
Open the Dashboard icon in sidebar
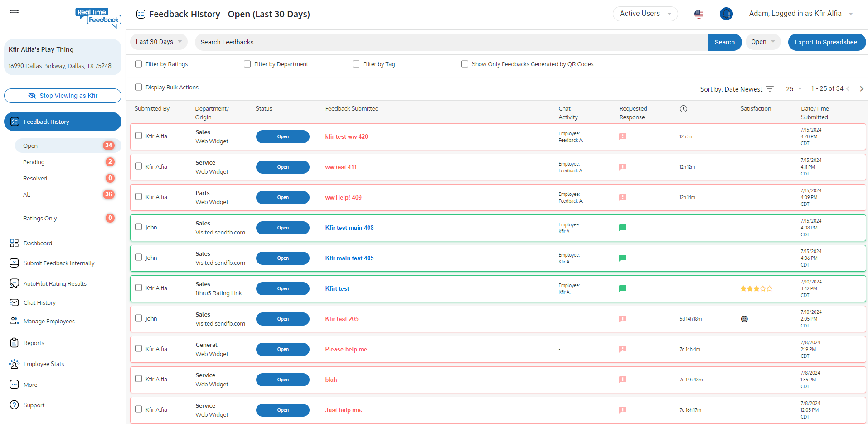click(14, 243)
